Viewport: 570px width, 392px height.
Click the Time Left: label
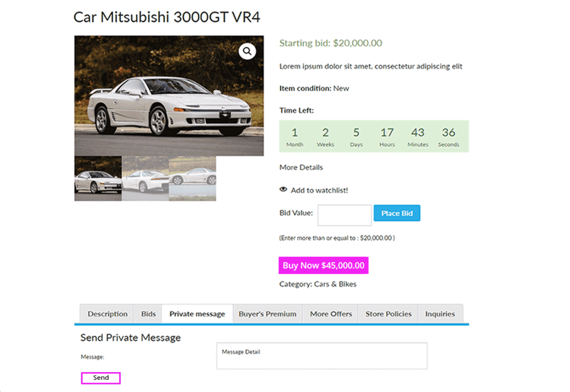click(296, 111)
